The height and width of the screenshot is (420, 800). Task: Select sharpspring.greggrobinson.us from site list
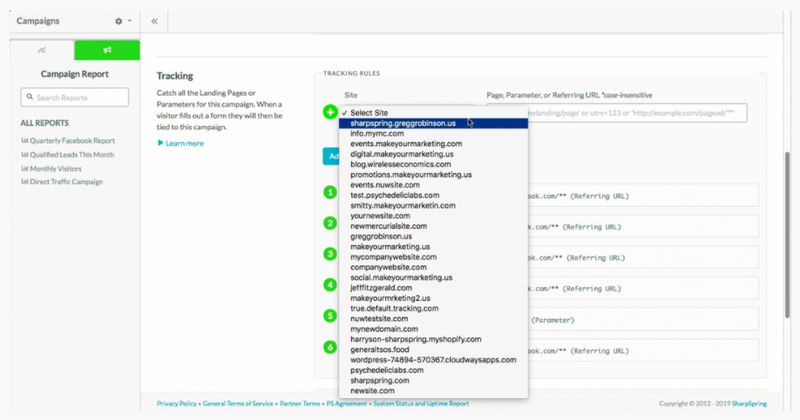[433, 123]
